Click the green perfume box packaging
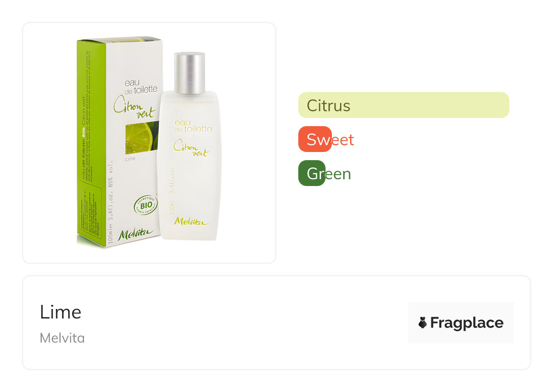The width and height of the screenshot is (553, 392). [x=119, y=142]
